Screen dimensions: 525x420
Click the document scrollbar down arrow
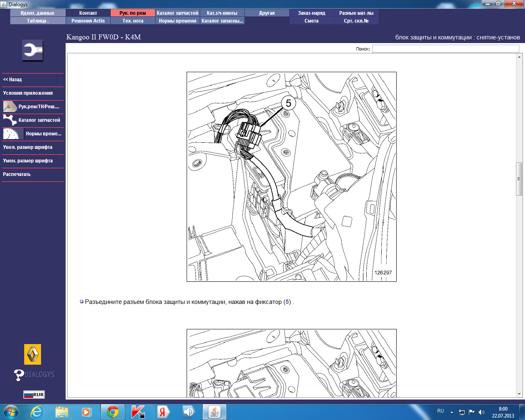519,394
